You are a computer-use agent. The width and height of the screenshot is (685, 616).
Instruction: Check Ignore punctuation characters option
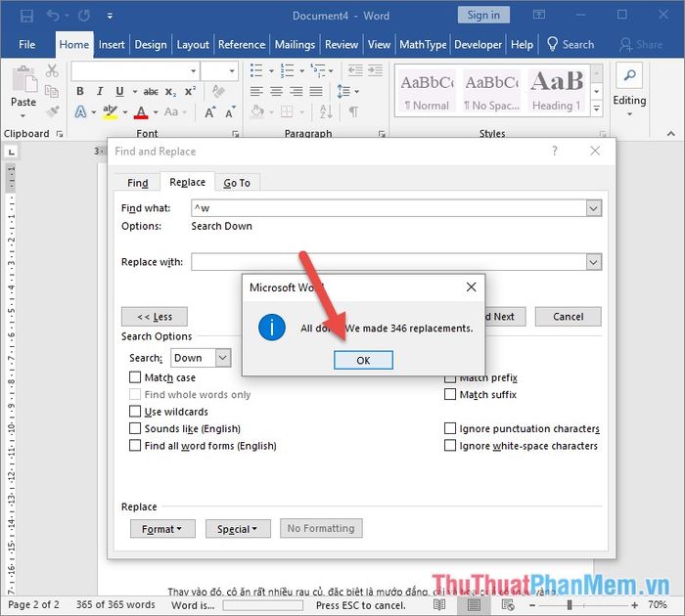click(x=450, y=428)
